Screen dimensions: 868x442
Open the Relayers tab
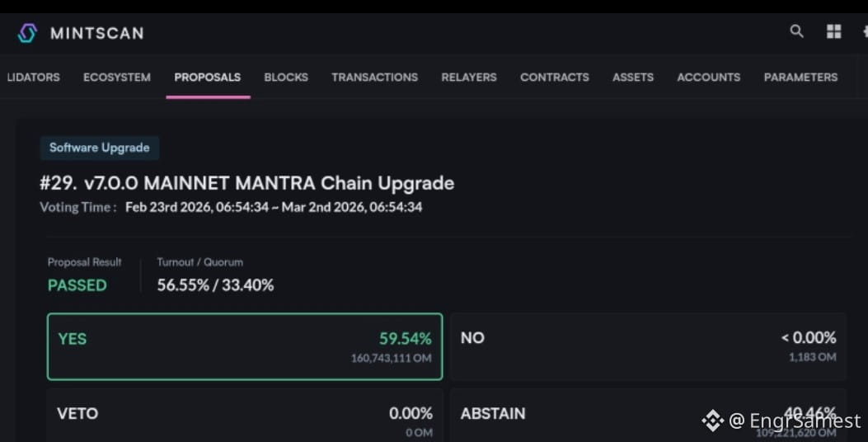(x=469, y=78)
